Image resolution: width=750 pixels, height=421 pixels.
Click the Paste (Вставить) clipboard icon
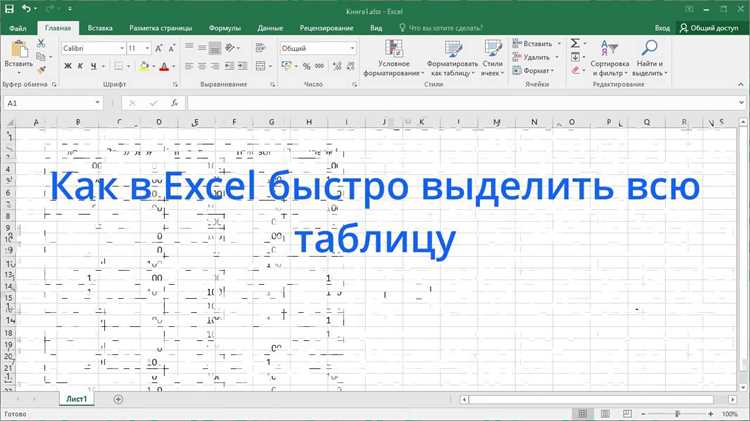tap(19, 49)
